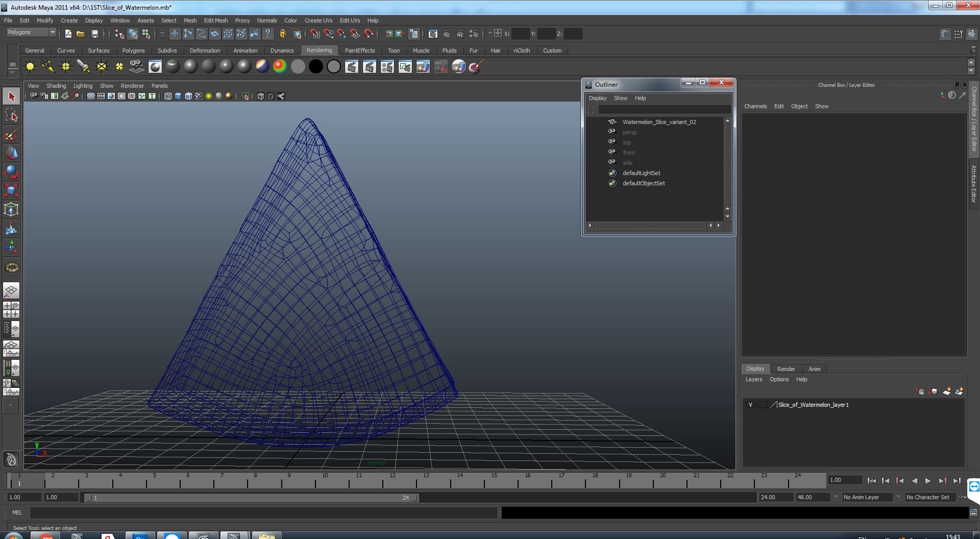This screenshot has height=539, width=980.
Task: Select the Lasso tool in toolbox
Action: click(11, 115)
